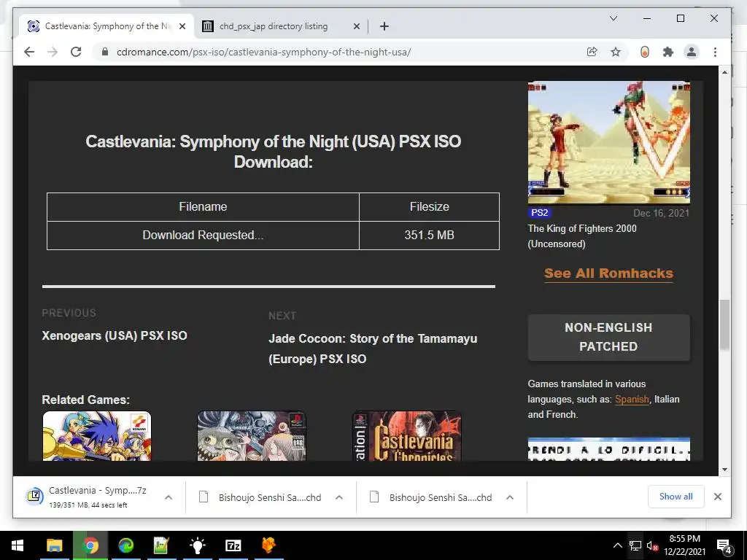Open the Chrome profile avatar
Screen dimensions: 747x560
click(692, 52)
